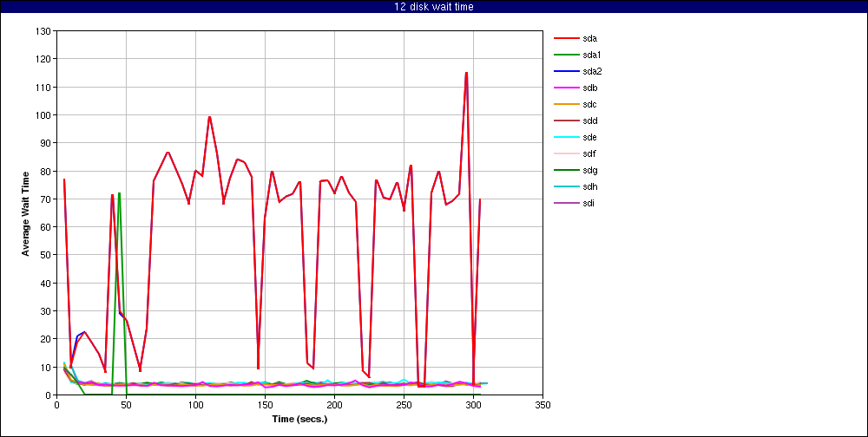Select the sdh legend label
This screenshot has height=437, width=868.
pos(589,186)
